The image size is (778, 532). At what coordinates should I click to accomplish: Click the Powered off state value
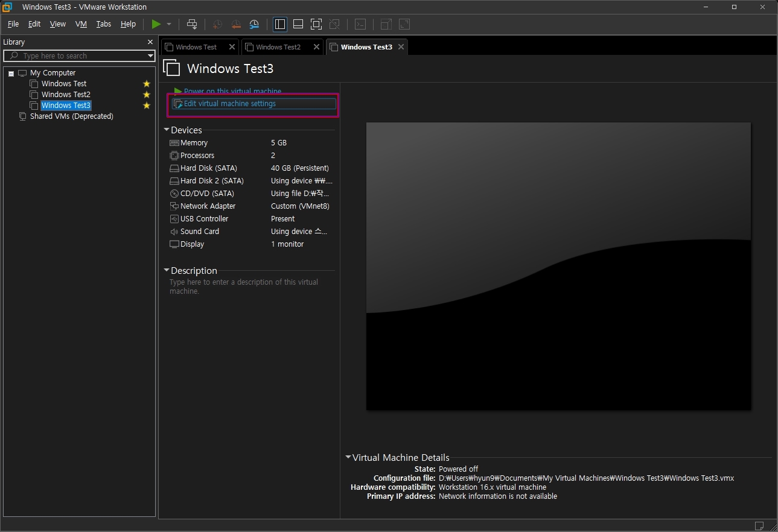click(458, 469)
